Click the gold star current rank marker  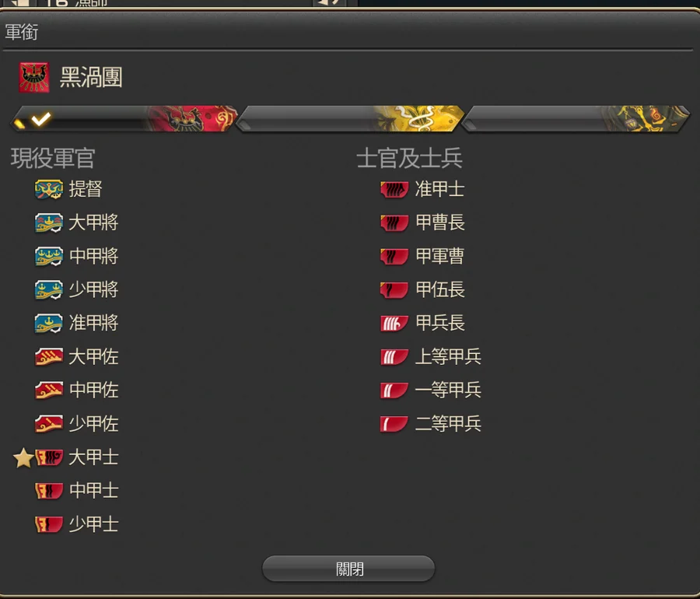click(x=23, y=457)
